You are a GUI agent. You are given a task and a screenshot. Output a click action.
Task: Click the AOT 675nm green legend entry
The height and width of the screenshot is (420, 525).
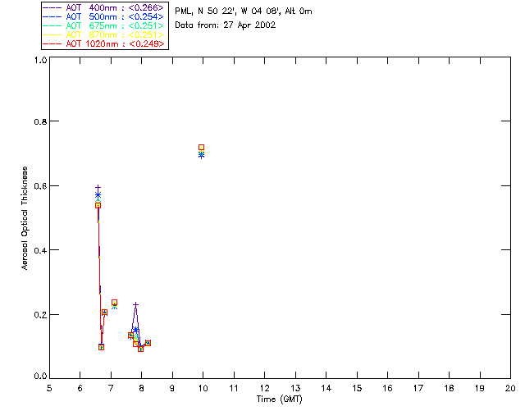103,25
